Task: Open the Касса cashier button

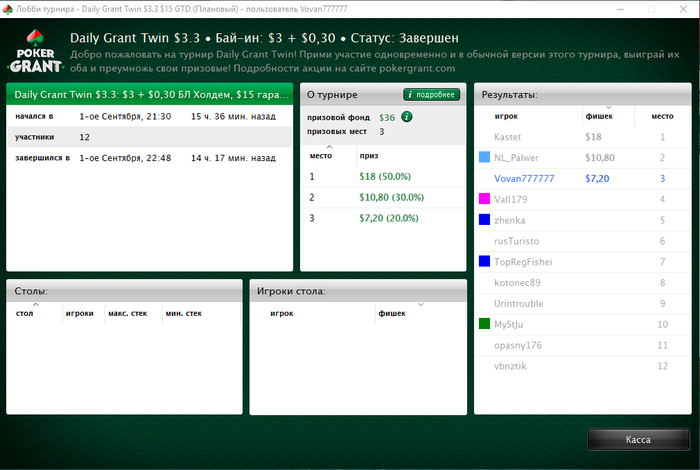Action: coord(638,440)
